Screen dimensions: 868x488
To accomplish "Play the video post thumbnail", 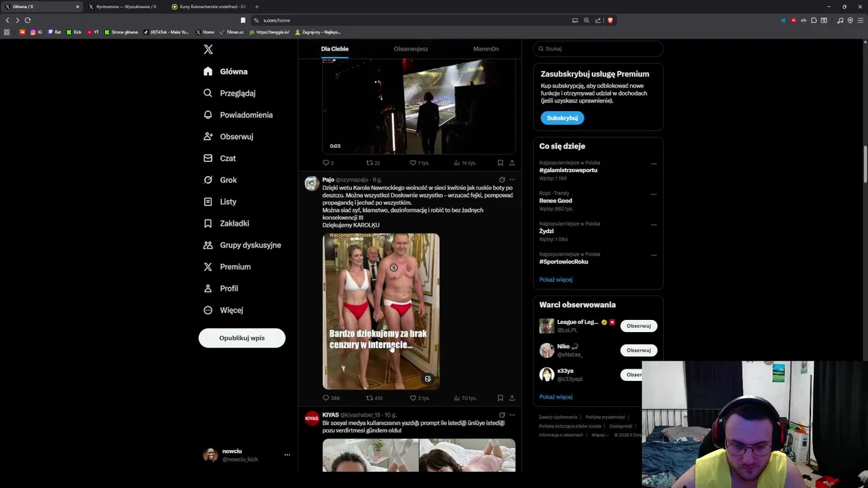I will point(418,106).
